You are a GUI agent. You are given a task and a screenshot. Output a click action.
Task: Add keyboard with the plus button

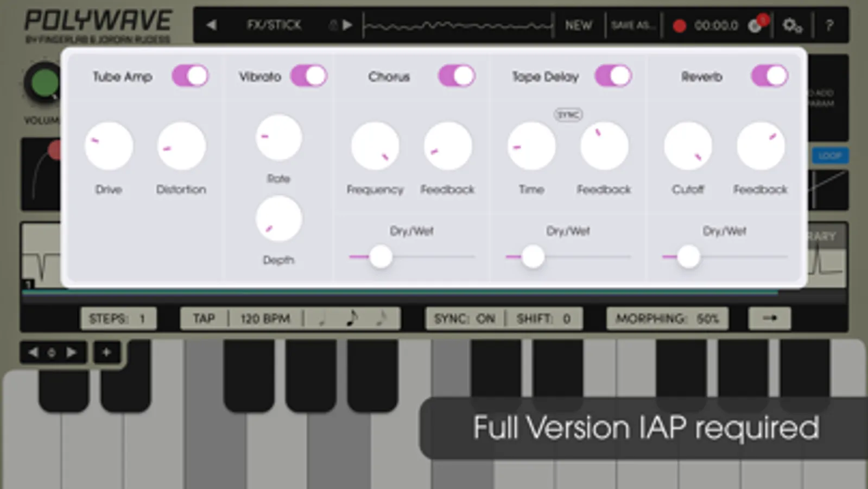tap(106, 353)
